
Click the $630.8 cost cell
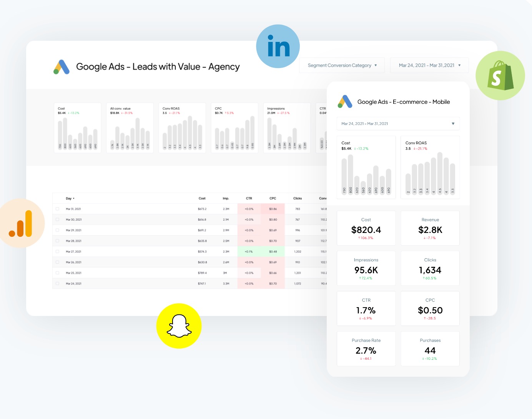202,262
